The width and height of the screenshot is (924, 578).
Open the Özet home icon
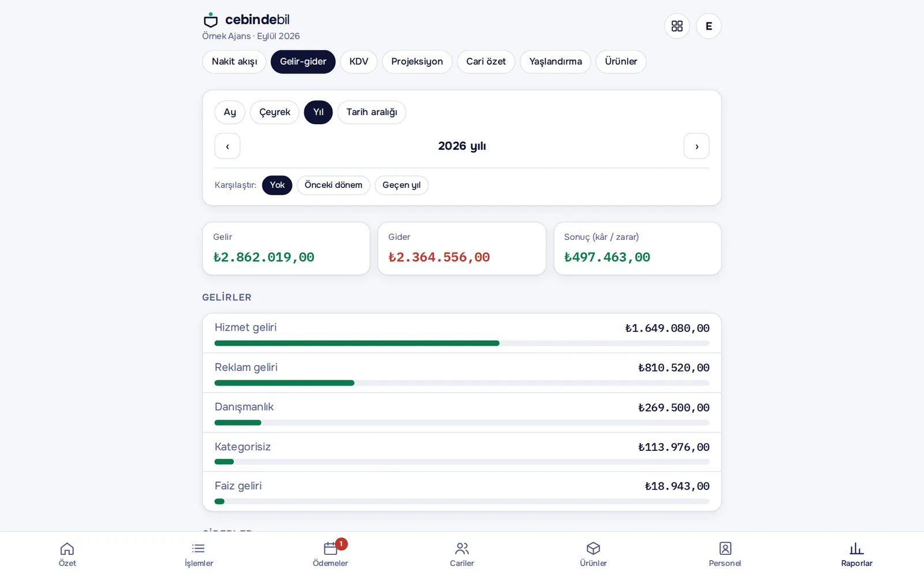(x=67, y=549)
